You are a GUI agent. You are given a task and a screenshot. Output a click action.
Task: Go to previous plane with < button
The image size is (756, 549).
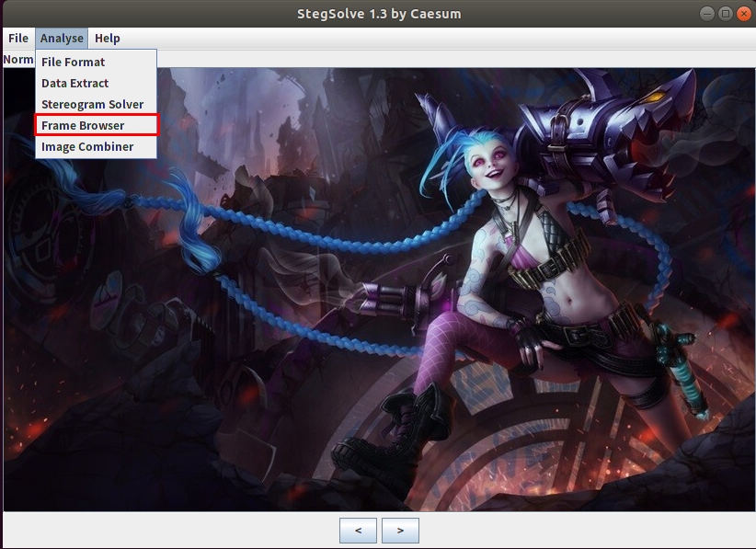358,531
